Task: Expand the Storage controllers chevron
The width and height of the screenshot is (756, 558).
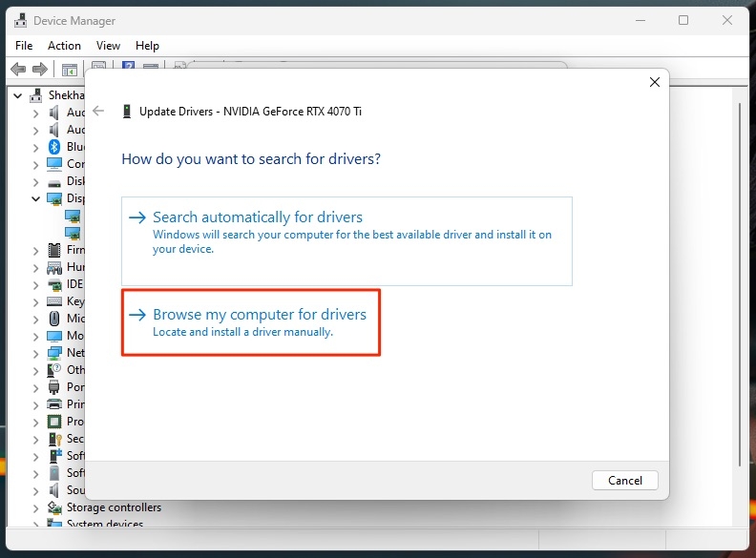Action: point(35,507)
